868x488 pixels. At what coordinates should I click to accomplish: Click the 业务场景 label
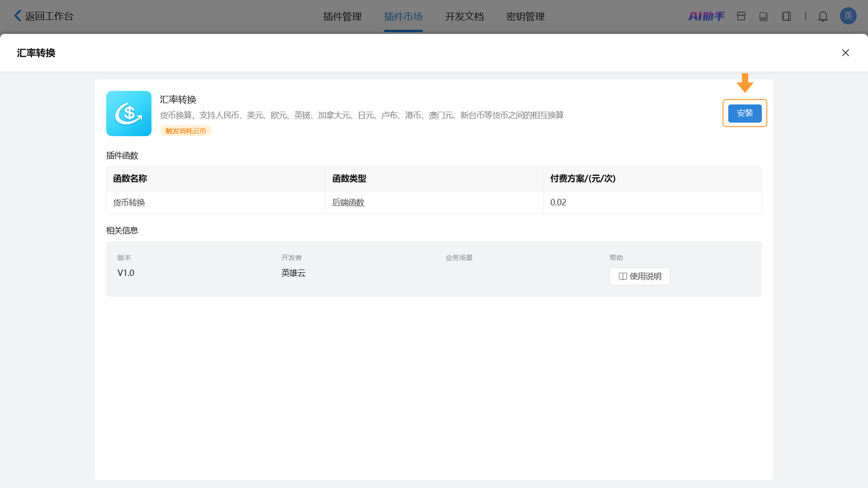point(459,258)
